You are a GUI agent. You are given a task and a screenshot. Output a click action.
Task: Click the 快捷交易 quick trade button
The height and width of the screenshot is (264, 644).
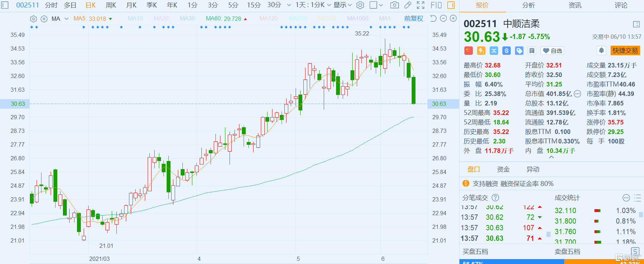coord(625,51)
